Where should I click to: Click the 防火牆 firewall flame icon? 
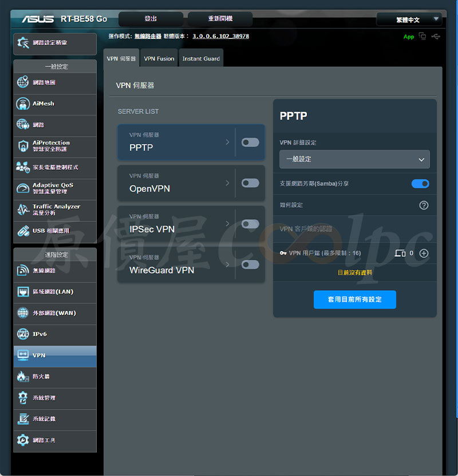click(x=23, y=376)
